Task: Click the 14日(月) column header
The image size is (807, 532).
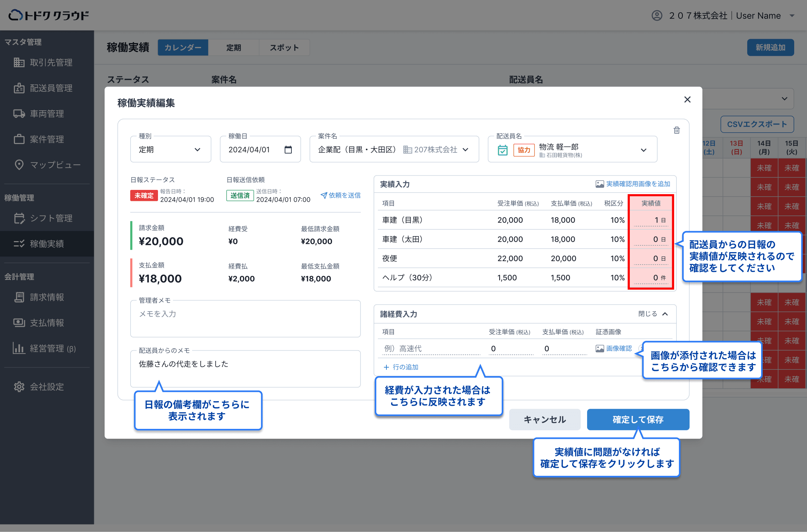Action: [x=764, y=148]
